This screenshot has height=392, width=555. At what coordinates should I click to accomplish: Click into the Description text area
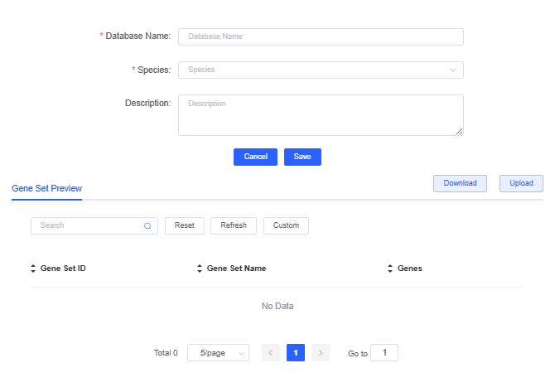(321, 114)
